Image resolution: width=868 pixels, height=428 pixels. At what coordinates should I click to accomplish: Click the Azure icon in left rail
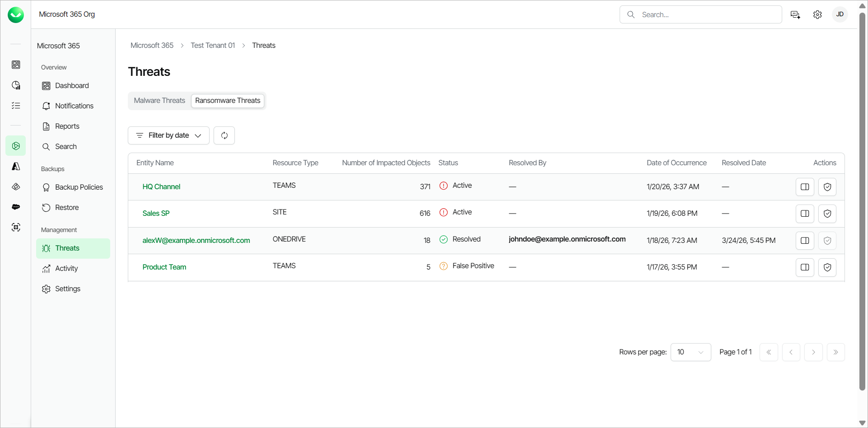(x=16, y=167)
